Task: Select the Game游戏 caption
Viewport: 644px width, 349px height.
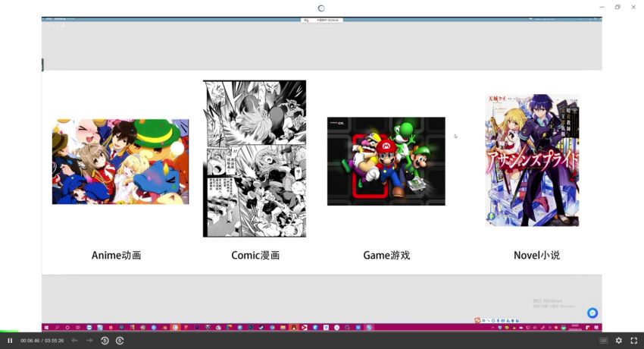Action: (386, 255)
